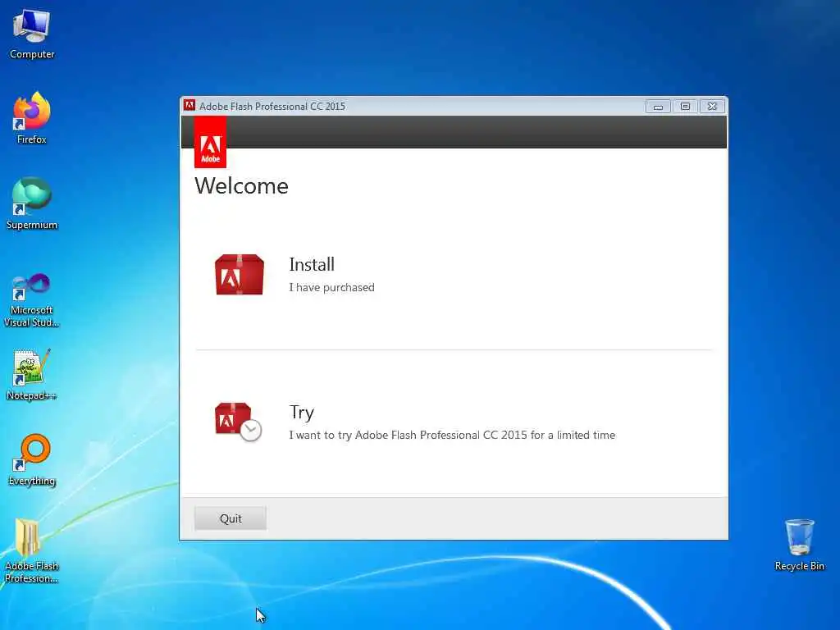This screenshot has width=840, height=630.
Task: Choose the Try option heading
Action: [x=302, y=413]
